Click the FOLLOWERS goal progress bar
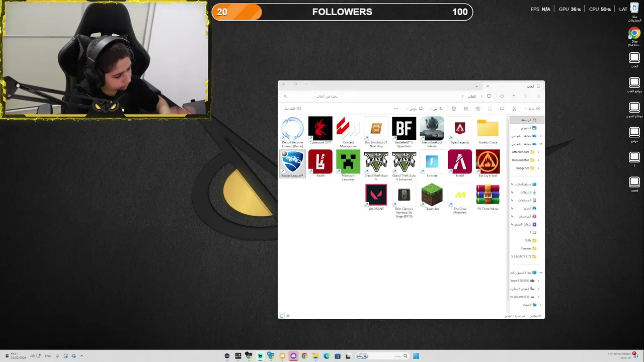This screenshot has height=362, width=644. pos(342,12)
